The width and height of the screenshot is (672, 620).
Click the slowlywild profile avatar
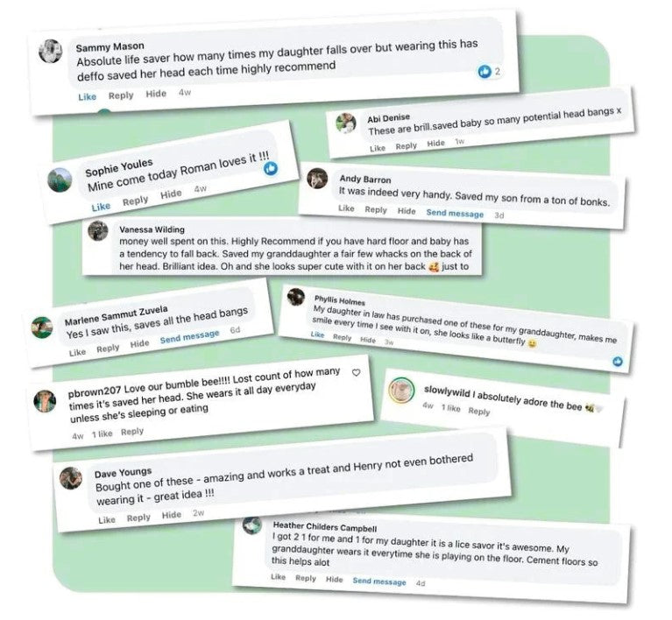(x=401, y=388)
